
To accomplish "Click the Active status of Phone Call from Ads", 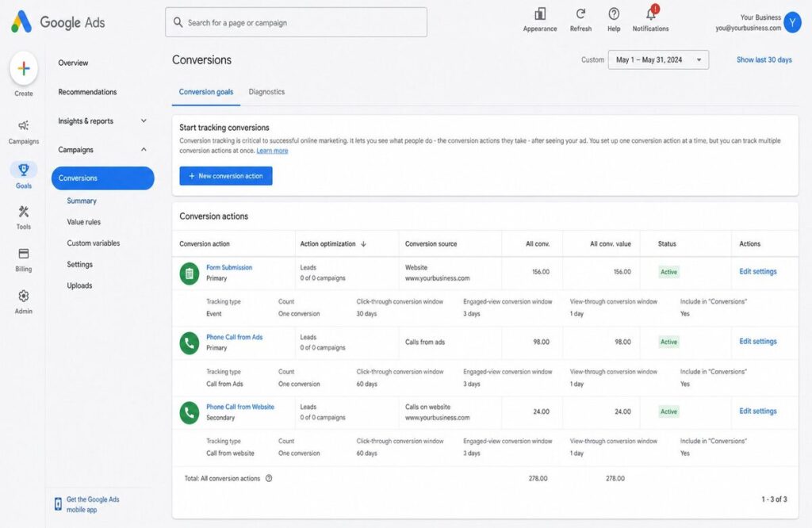I will (668, 342).
